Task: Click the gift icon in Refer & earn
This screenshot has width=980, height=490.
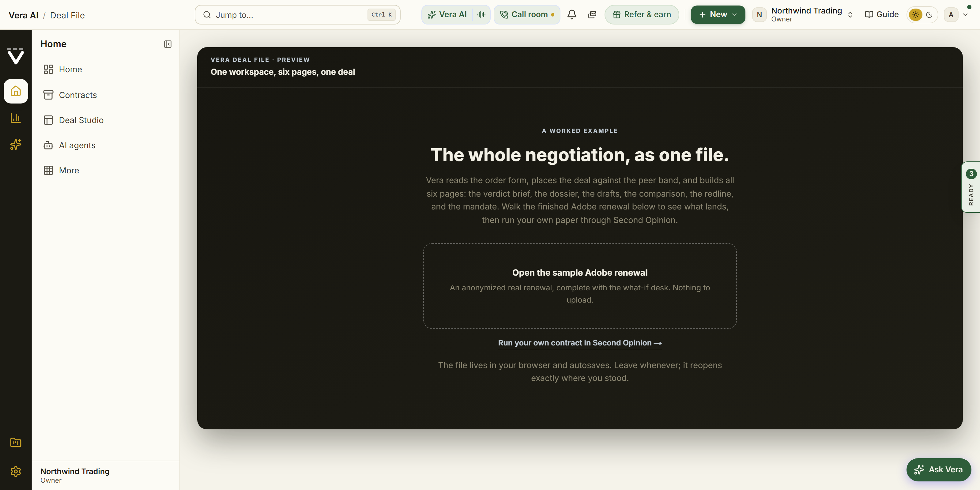Action: (617, 15)
